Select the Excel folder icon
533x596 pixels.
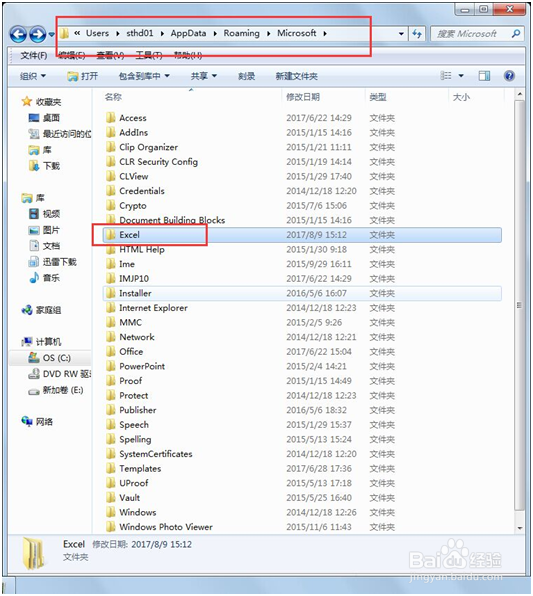(111, 235)
